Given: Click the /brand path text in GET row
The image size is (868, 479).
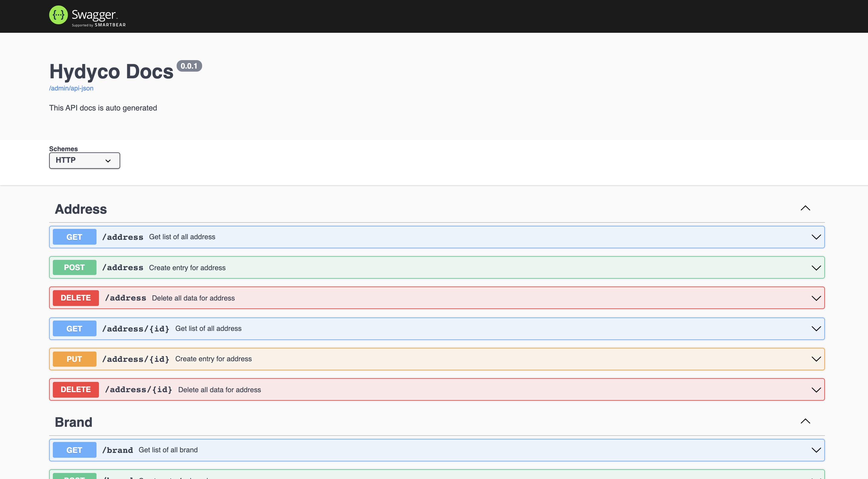Looking at the screenshot, I should click(117, 450).
